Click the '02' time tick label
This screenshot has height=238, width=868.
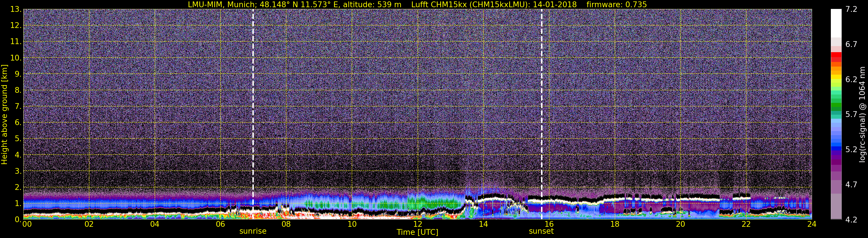coord(89,224)
